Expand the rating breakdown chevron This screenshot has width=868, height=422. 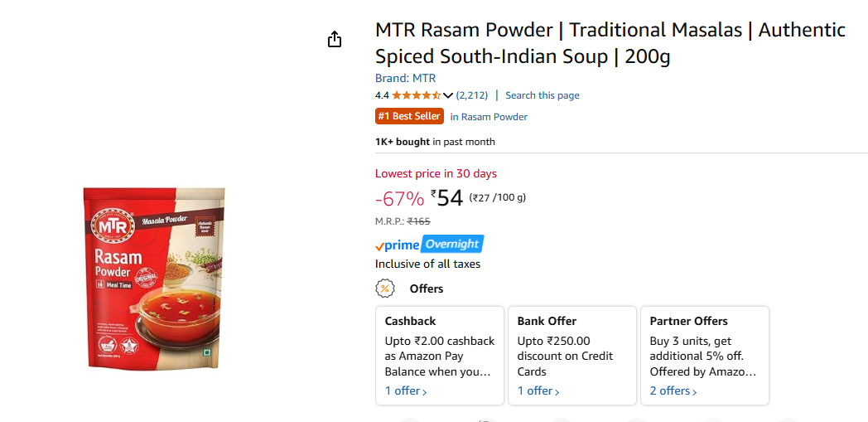448,95
